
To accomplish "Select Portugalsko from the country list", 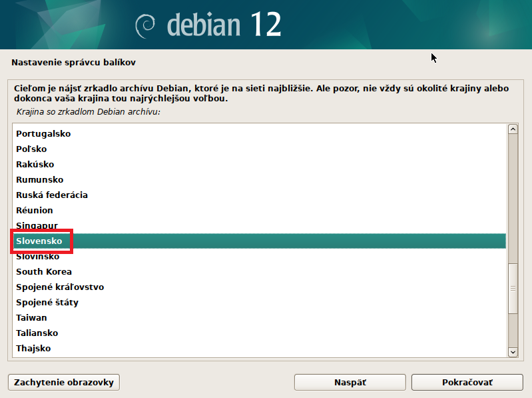I will [x=43, y=133].
